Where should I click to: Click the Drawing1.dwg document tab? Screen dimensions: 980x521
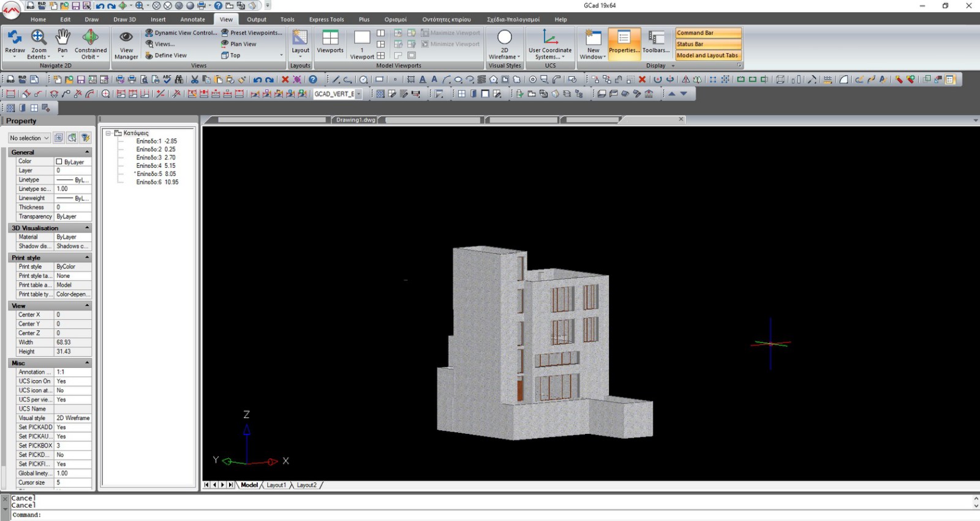[x=355, y=120]
